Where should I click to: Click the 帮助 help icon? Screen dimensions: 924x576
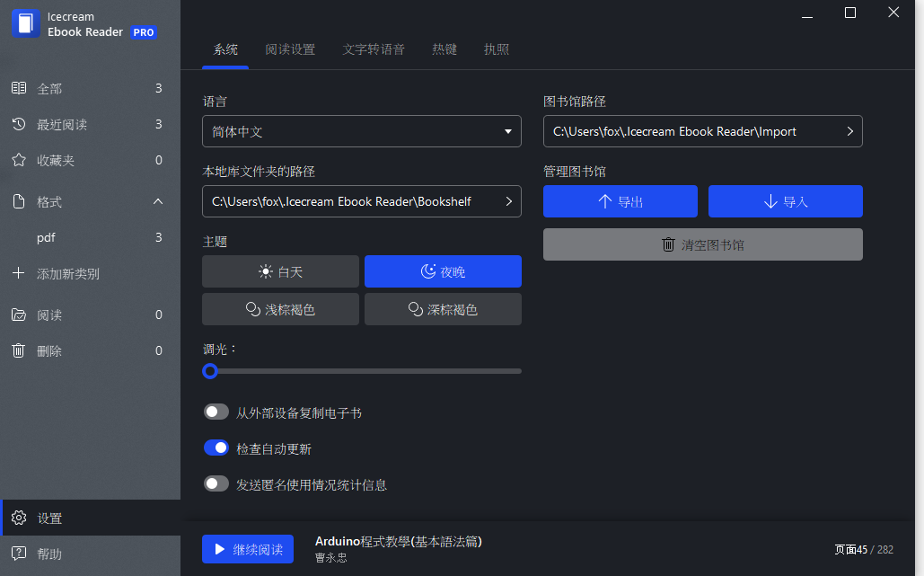click(19, 554)
